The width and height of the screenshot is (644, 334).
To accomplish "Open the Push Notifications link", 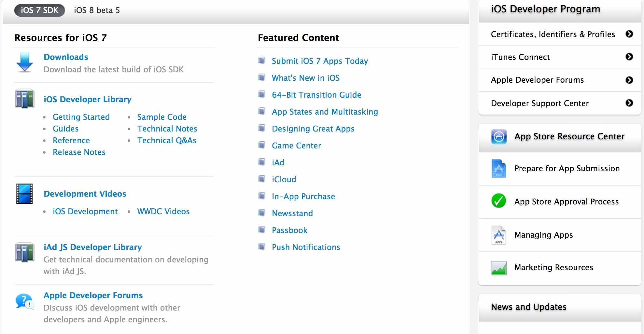I will (306, 247).
